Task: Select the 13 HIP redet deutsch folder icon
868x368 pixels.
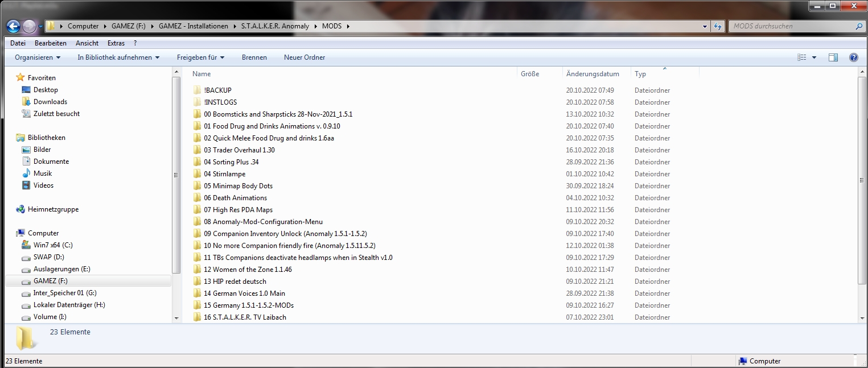Action: pyautogui.click(x=198, y=281)
